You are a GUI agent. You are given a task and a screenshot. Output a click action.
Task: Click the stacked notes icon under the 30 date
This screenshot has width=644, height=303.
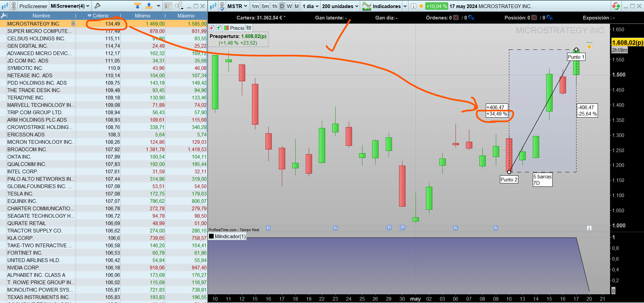(402, 227)
